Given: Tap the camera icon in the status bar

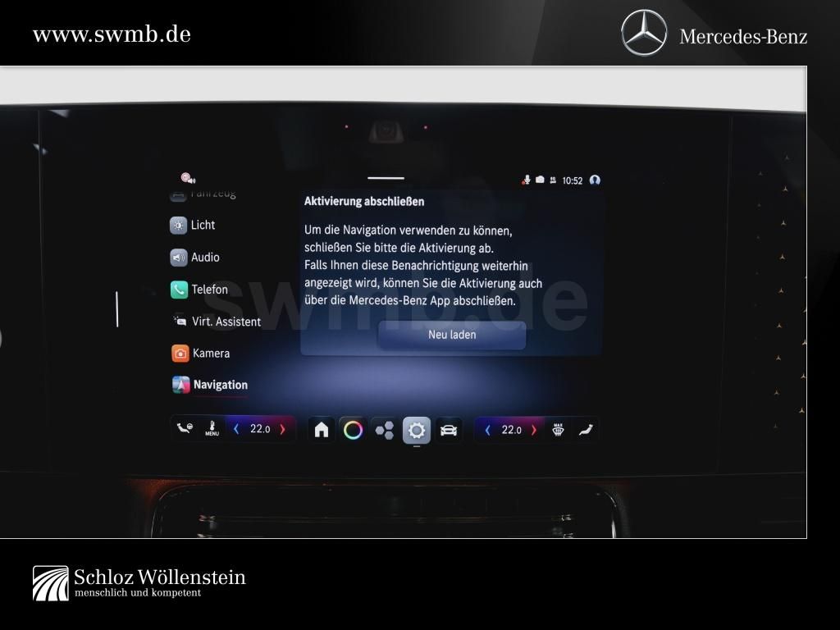Looking at the screenshot, I should (x=540, y=180).
